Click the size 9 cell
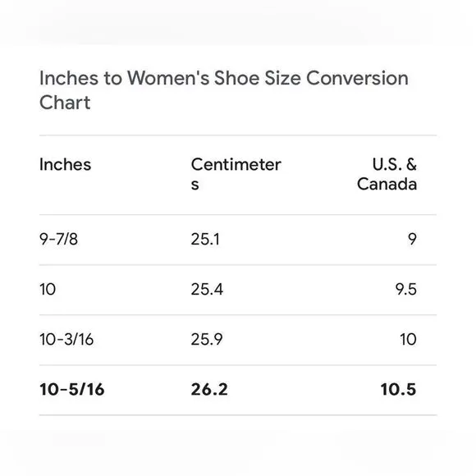 (x=412, y=239)
